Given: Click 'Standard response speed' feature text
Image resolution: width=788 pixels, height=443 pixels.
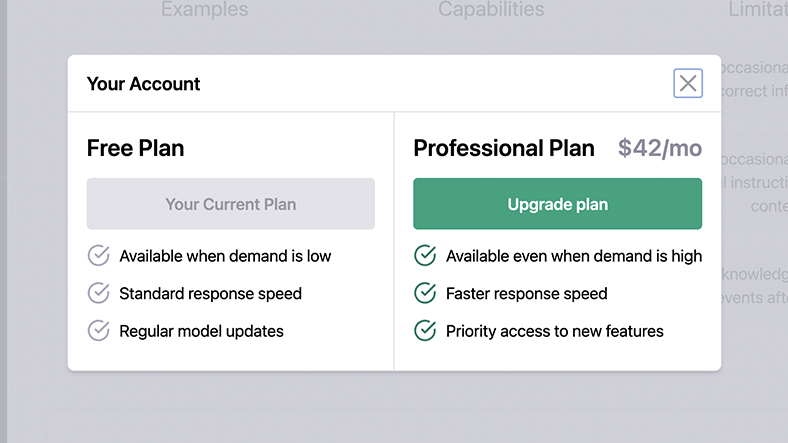Looking at the screenshot, I should (x=210, y=293).
